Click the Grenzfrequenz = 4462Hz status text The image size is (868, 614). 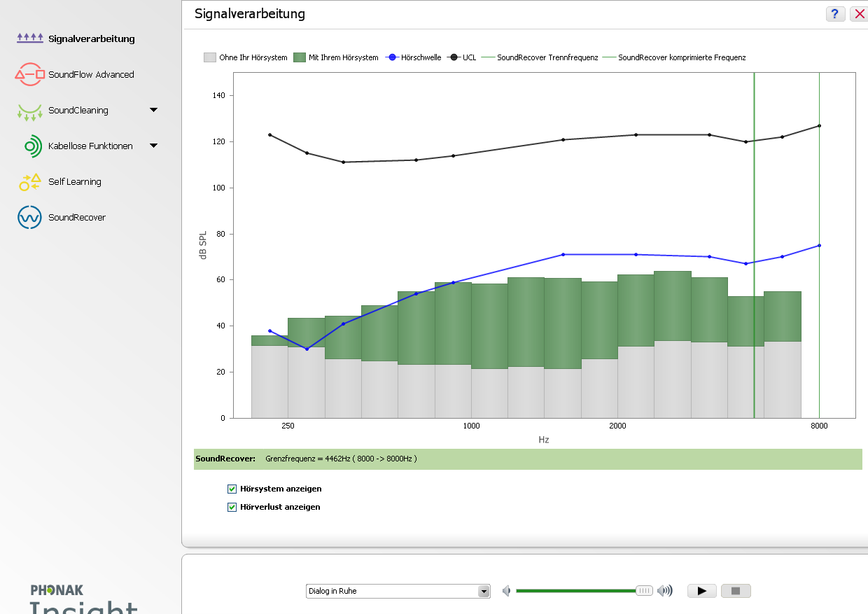[342, 459]
